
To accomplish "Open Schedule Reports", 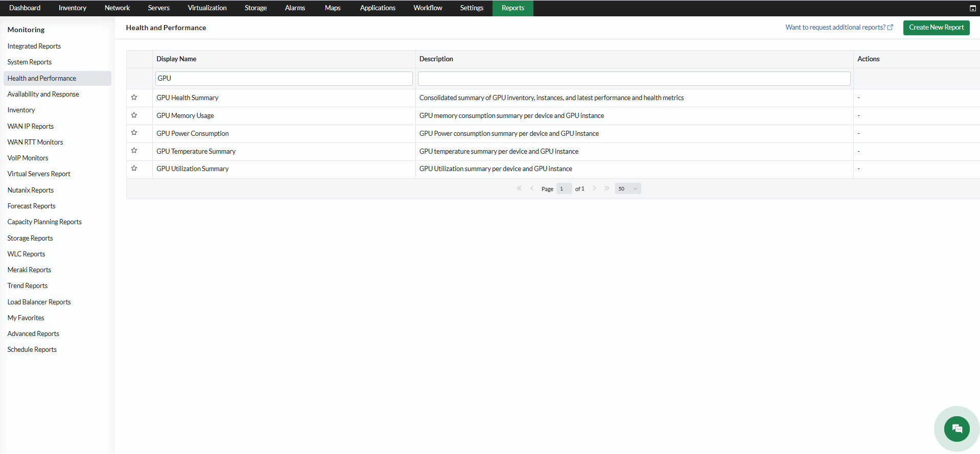I will pos(32,350).
